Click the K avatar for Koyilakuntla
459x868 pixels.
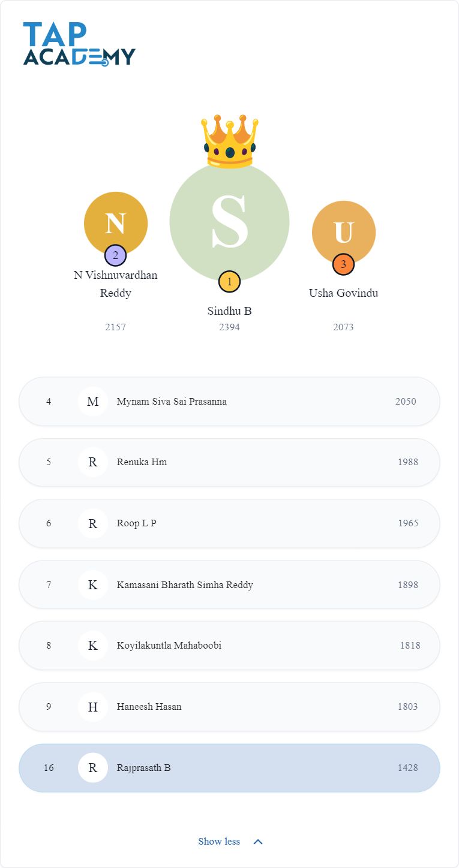point(93,646)
